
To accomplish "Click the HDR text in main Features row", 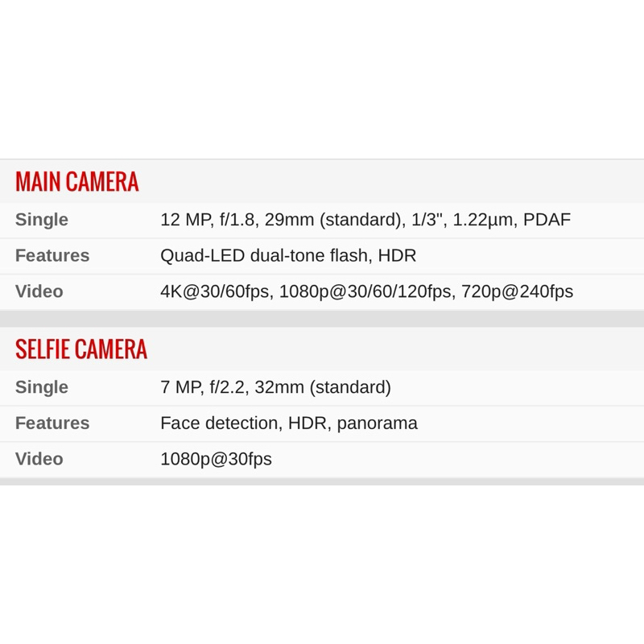I will click(x=397, y=255).
